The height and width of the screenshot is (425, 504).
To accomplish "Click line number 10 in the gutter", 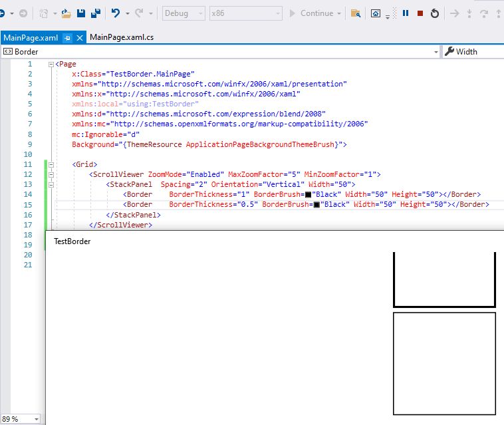I will 28,154.
